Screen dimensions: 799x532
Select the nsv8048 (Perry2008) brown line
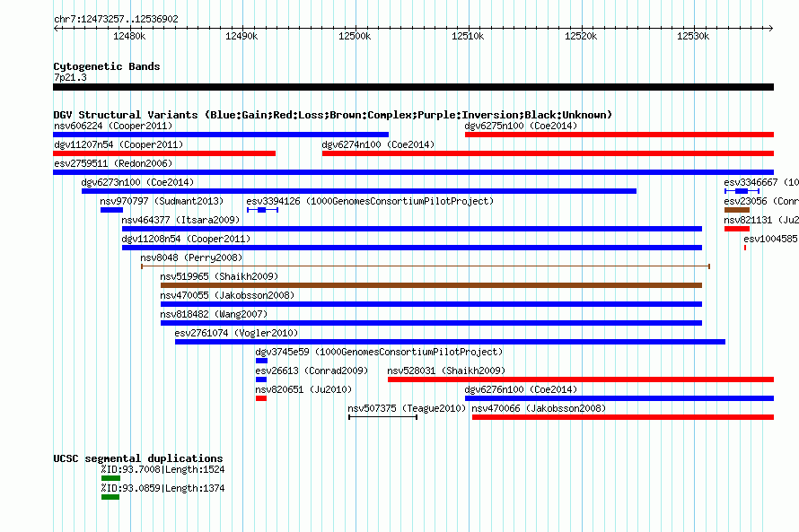(426, 266)
